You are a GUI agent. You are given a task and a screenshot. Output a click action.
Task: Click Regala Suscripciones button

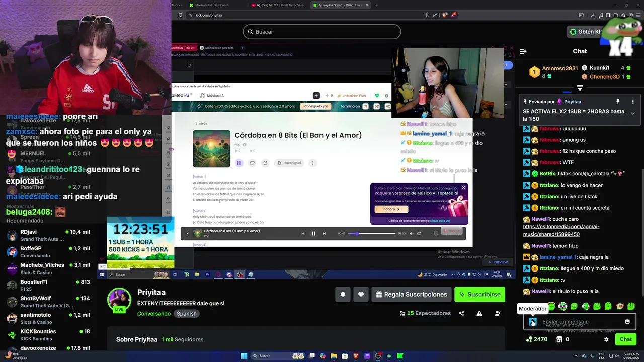coord(411,294)
